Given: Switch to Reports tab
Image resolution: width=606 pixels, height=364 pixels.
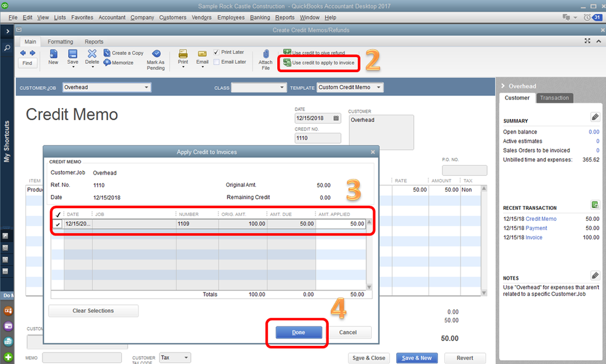Looking at the screenshot, I should coord(94,41).
